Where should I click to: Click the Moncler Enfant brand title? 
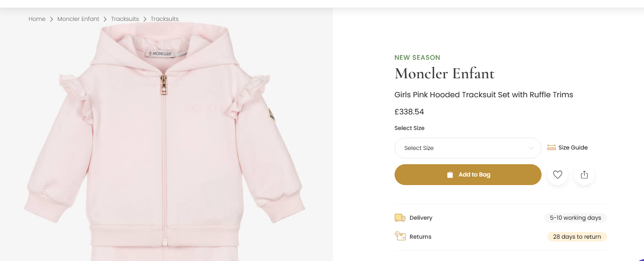coord(444,74)
